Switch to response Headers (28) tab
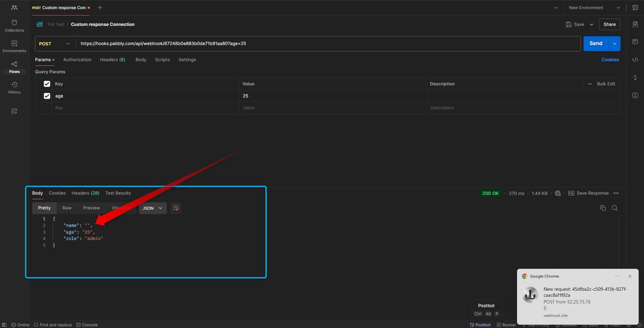 pos(85,193)
